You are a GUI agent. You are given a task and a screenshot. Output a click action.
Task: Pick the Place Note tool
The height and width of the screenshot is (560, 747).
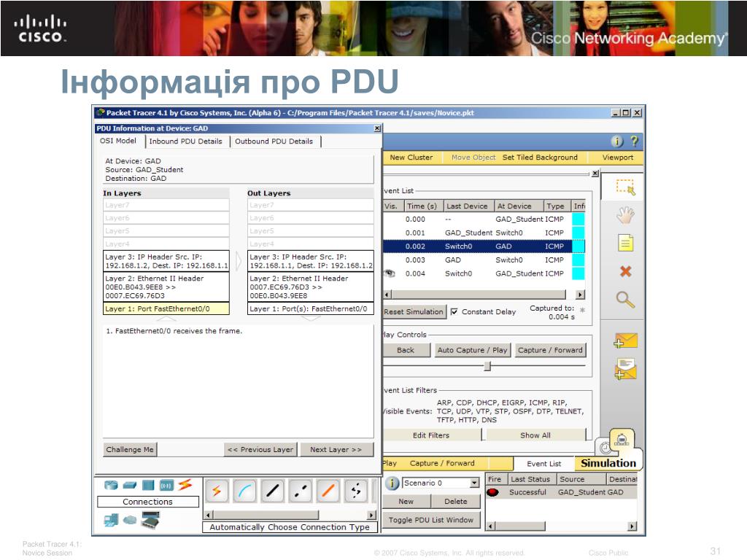point(625,244)
